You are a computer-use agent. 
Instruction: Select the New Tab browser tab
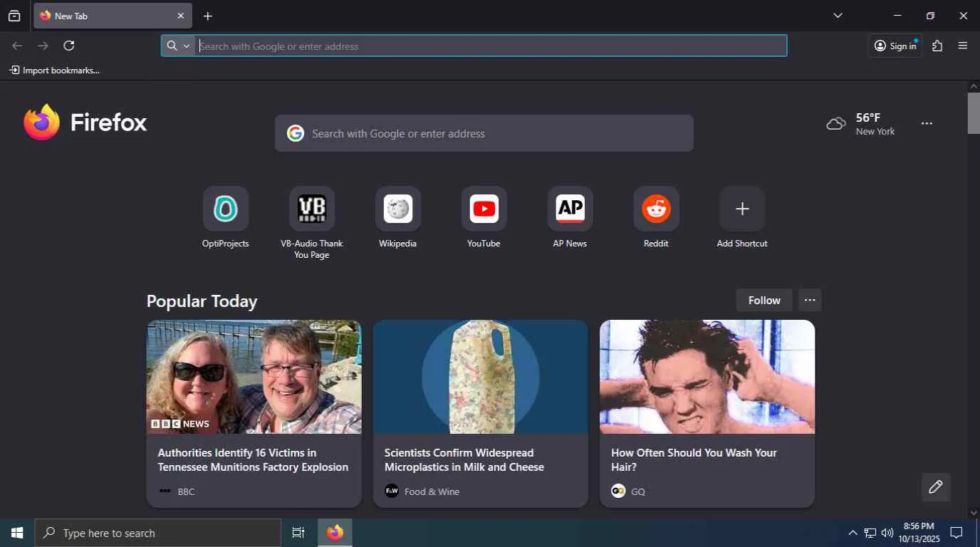[x=113, y=16]
